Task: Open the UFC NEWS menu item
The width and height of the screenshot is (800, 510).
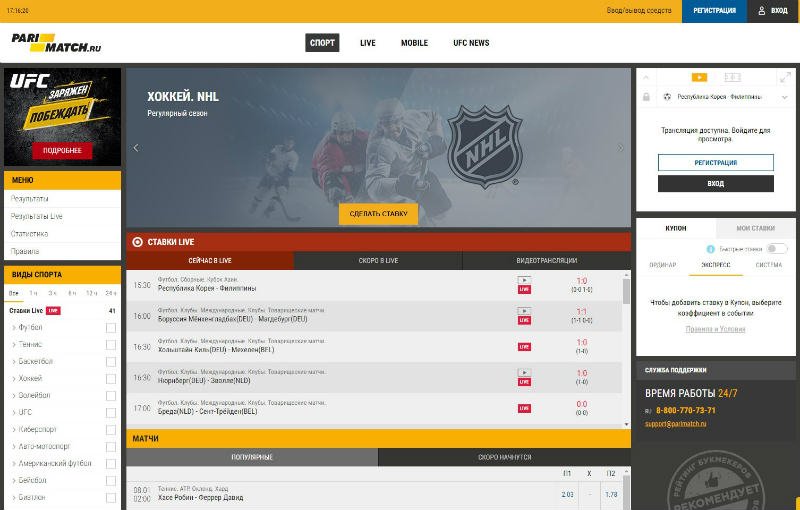Action: [x=471, y=43]
